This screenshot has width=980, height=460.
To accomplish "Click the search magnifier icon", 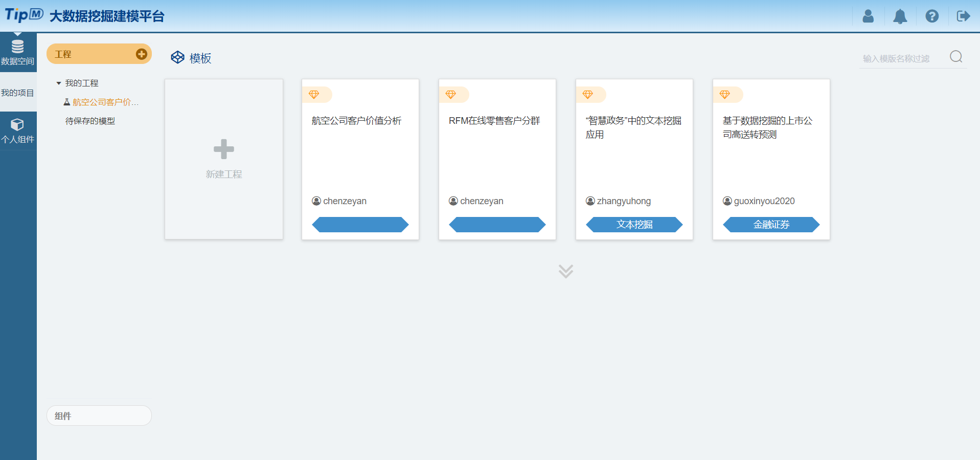I will pyautogui.click(x=956, y=56).
